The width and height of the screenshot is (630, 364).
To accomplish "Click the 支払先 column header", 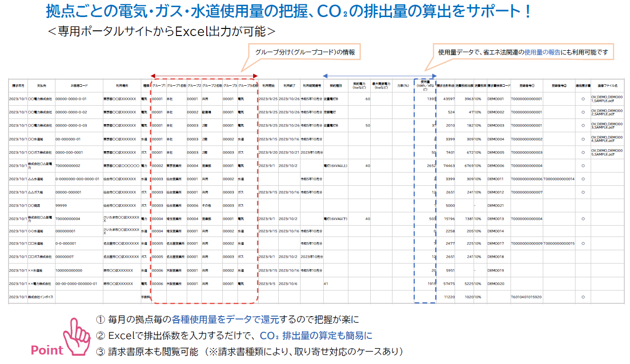I will 42,86.
